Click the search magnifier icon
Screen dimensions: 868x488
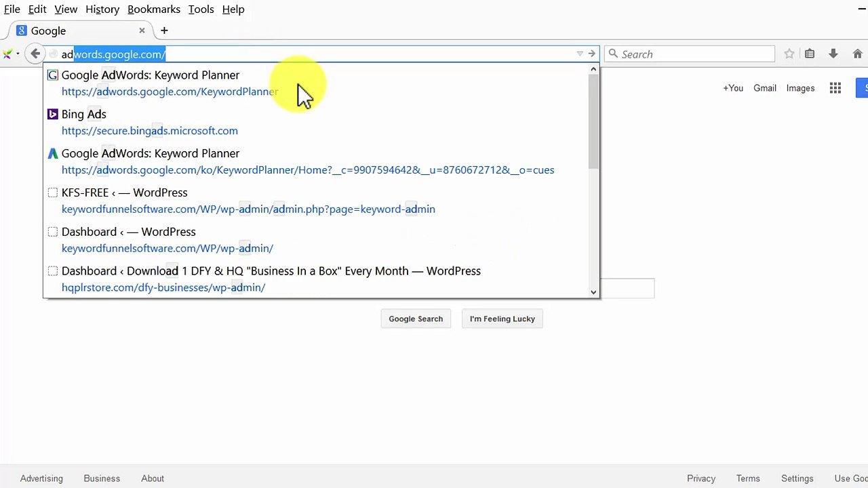pos(613,54)
